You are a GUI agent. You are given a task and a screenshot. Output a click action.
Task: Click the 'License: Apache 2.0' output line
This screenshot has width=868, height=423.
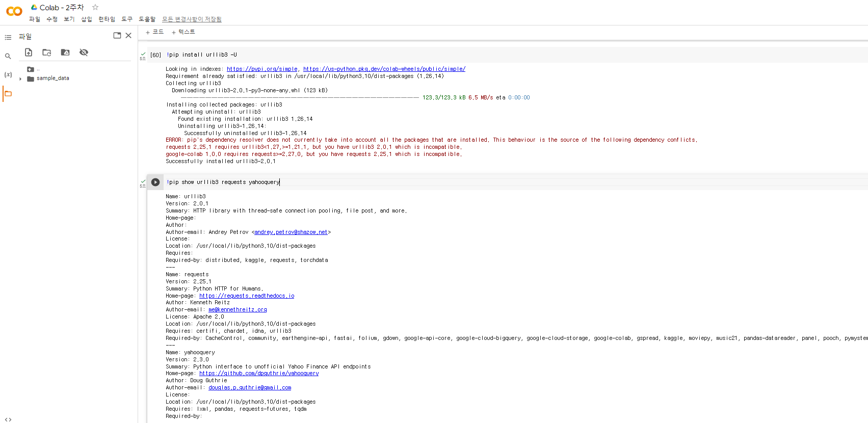coord(195,317)
